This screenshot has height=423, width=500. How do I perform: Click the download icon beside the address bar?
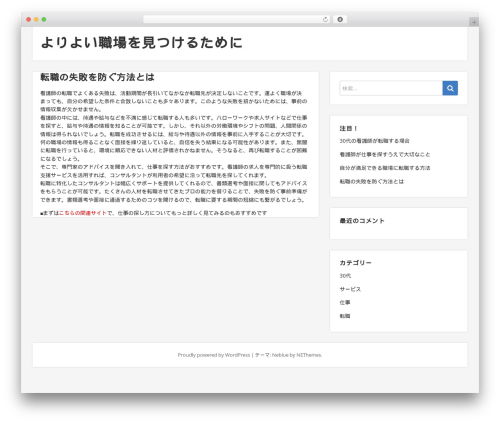tap(340, 19)
